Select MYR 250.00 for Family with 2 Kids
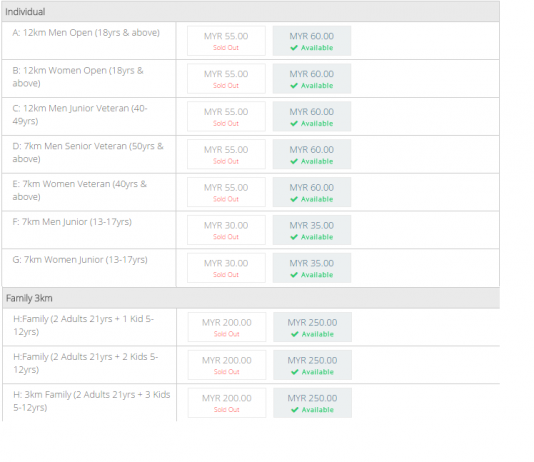 [312, 365]
